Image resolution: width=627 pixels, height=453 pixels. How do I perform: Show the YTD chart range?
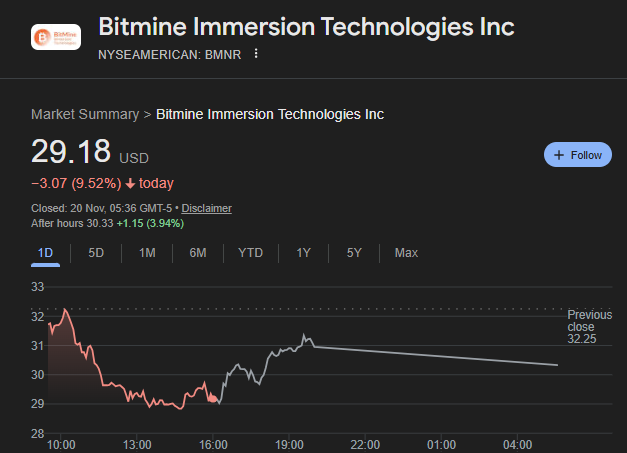tap(250, 252)
